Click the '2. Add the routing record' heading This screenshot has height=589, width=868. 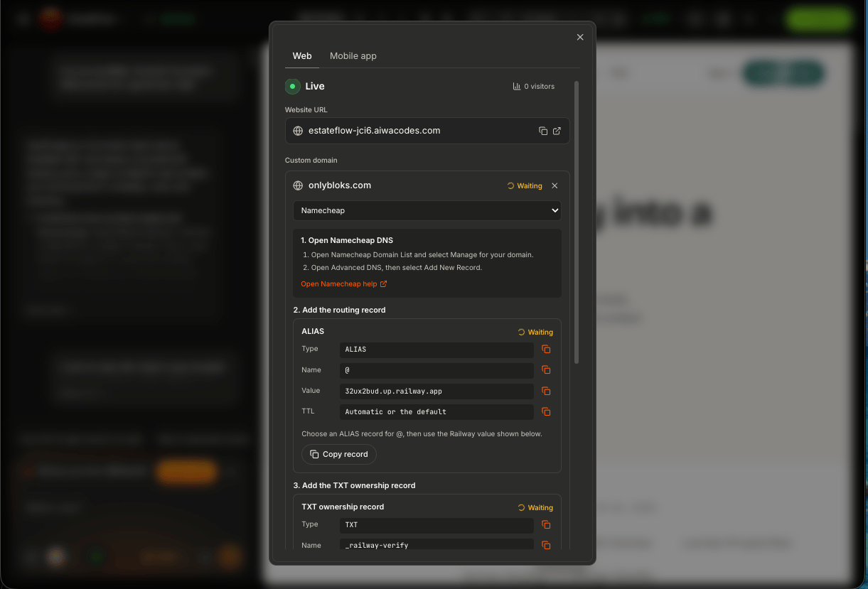coord(340,310)
